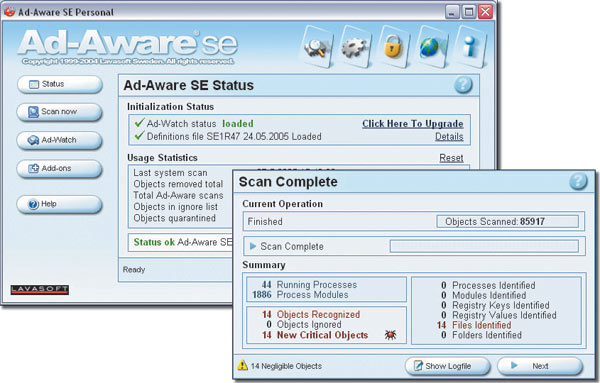Select 14 Files Identified entry
The height and width of the screenshot is (383, 600).
tap(474, 325)
